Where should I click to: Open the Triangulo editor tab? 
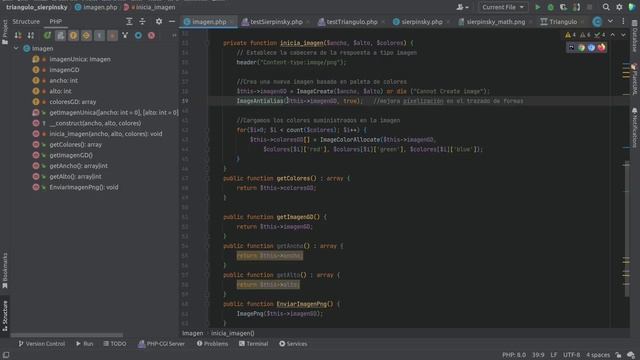click(x=562, y=22)
